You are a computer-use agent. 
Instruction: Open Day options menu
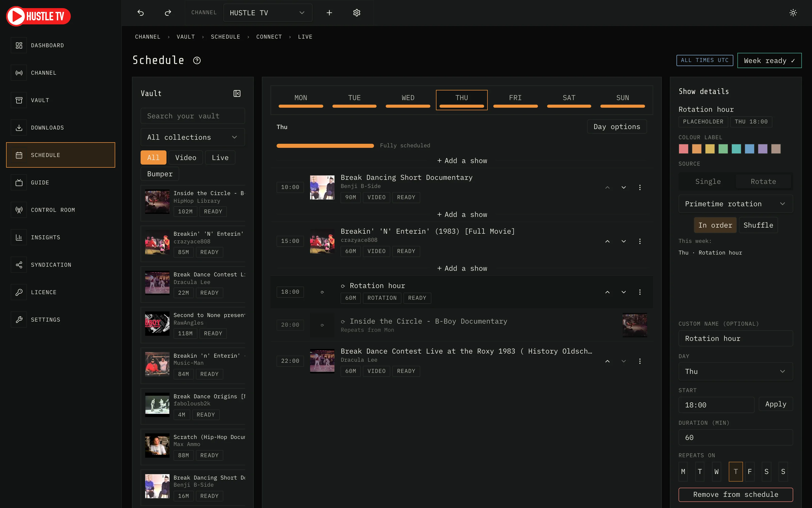pos(617,127)
